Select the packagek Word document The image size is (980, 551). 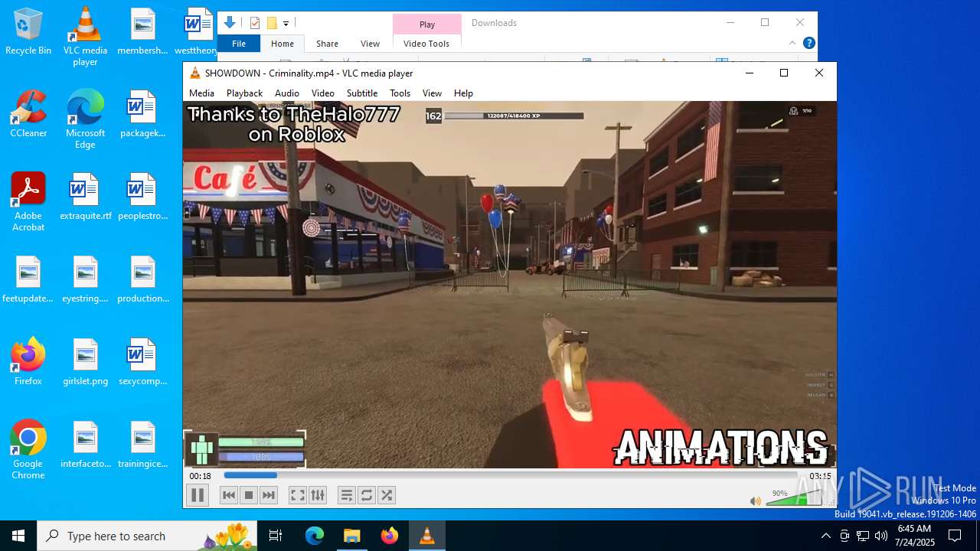tap(142, 115)
